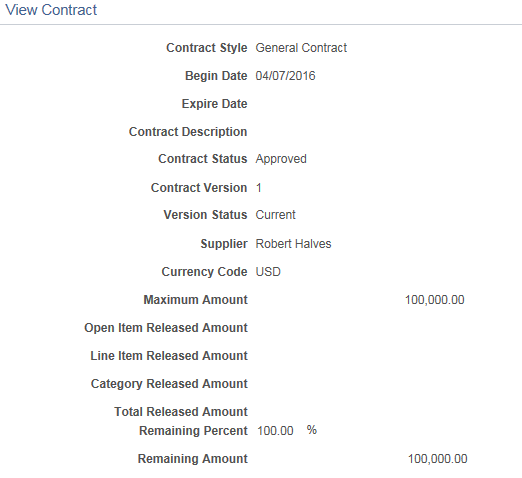Select the Category Released Amount label
This screenshot has height=478, width=522.
[x=169, y=384]
